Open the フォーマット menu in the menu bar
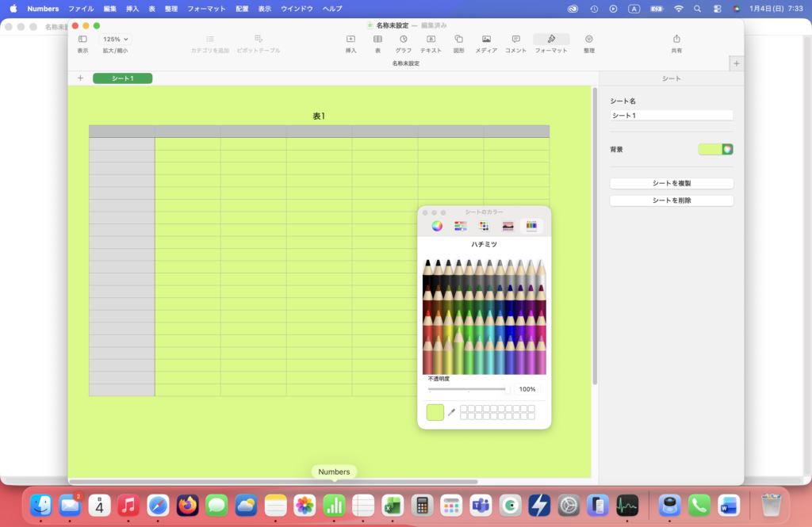Image resolution: width=812 pixels, height=527 pixels. coord(206,9)
